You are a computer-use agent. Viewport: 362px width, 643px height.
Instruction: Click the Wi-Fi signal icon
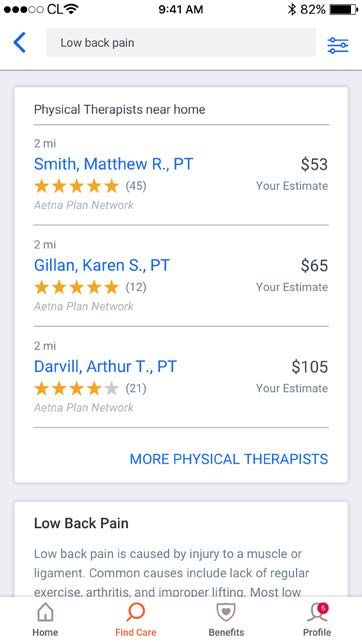tap(71, 9)
